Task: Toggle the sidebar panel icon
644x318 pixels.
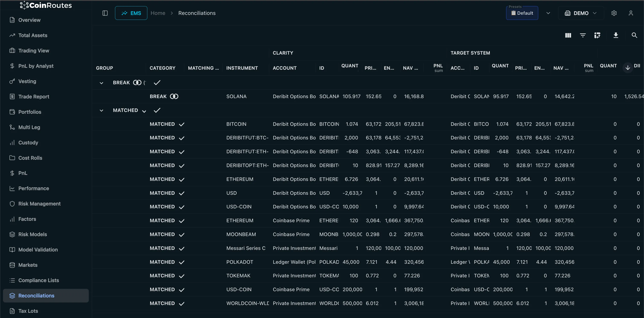Action: click(x=105, y=13)
